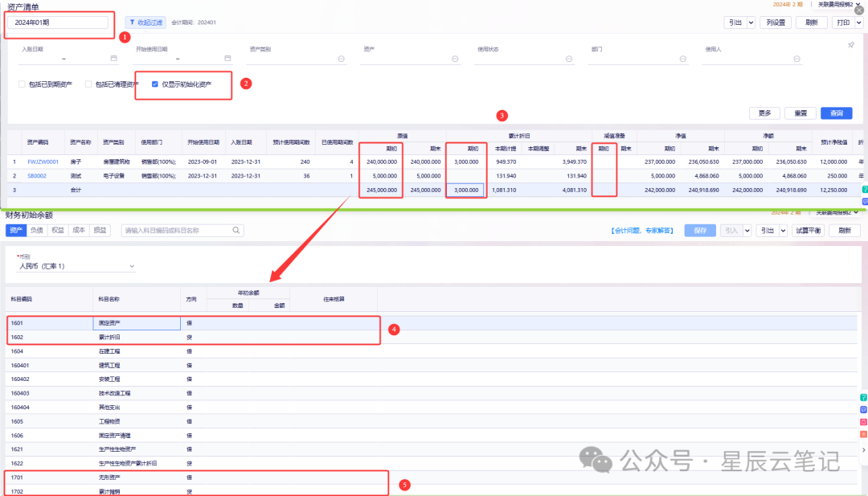Select the 3,000.000 total 累计折旧 期初 cell
868x496 pixels.
[465, 190]
